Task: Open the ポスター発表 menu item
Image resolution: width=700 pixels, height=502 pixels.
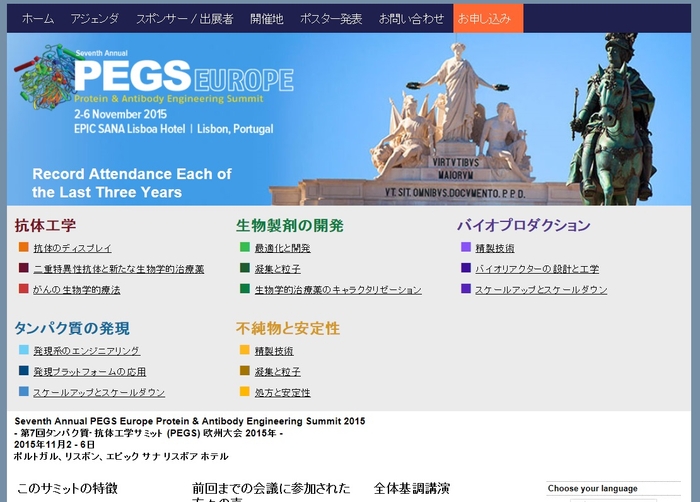Action: (x=331, y=19)
